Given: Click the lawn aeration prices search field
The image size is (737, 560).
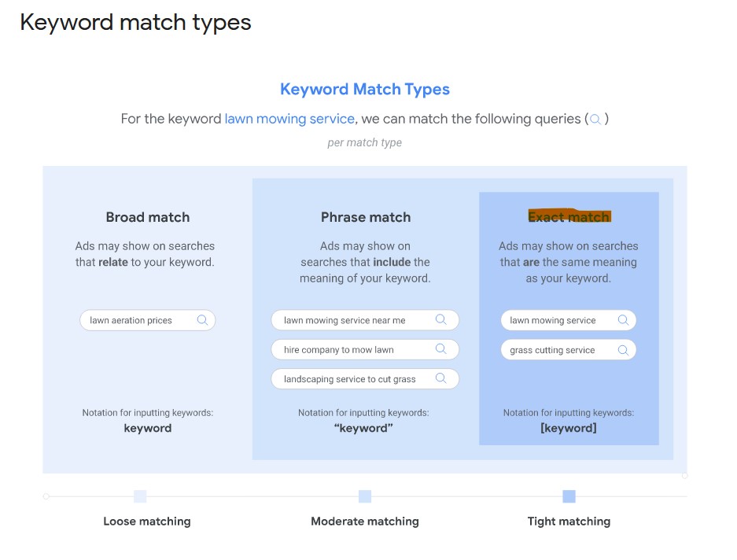Looking at the screenshot, I should click(x=148, y=320).
